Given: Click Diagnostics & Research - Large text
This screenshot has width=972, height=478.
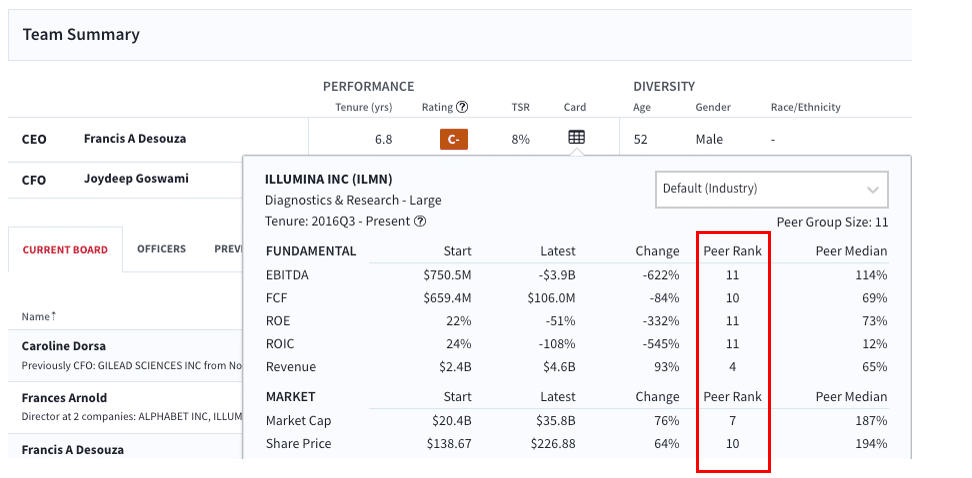Looking at the screenshot, I should click(x=353, y=200).
